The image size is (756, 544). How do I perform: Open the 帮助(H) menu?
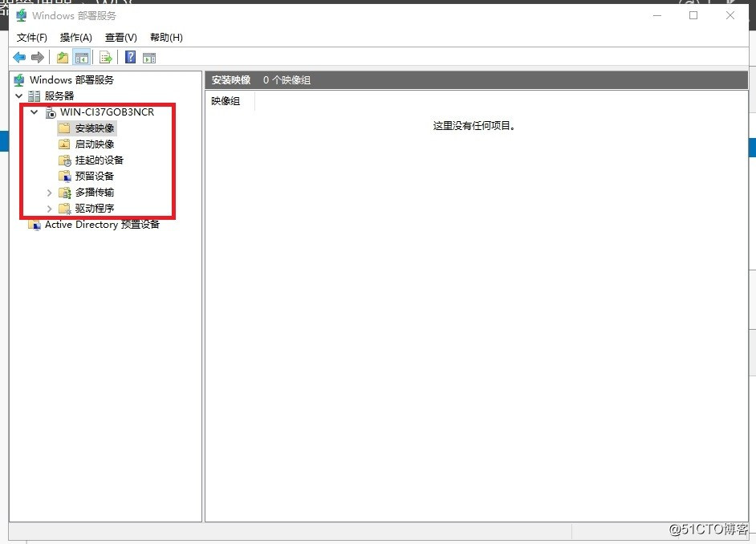[166, 38]
